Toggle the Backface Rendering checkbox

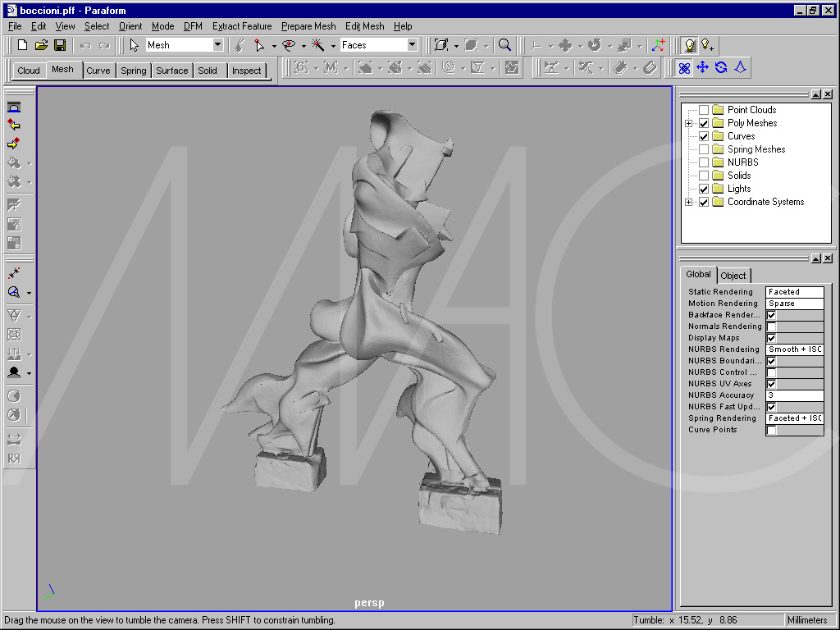pyautogui.click(x=771, y=315)
